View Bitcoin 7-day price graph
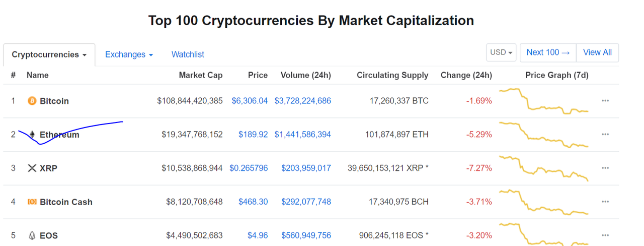This screenshot has height=246, width=644. point(544,101)
